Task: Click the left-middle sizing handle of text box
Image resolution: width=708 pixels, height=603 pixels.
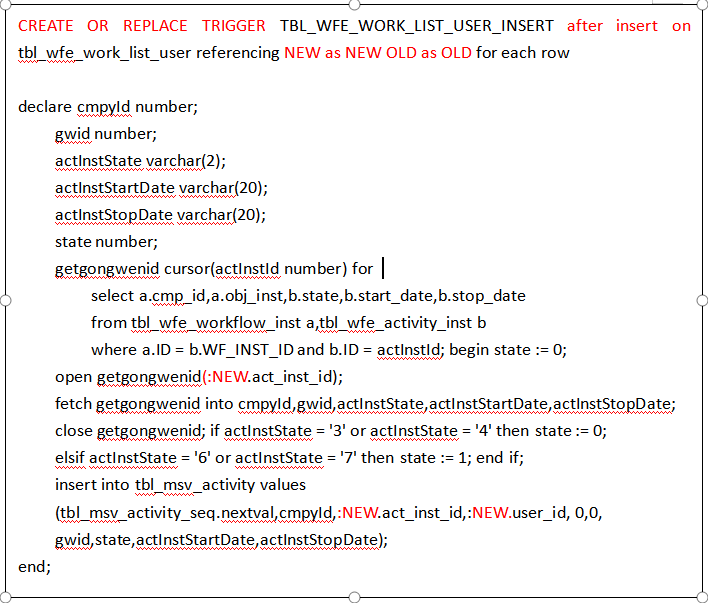Action: pyautogui.click(x=5, y=300)
